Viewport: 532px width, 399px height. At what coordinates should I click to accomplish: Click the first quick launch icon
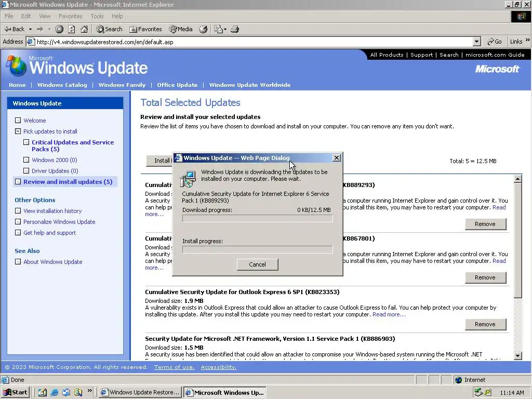point(43,392)
